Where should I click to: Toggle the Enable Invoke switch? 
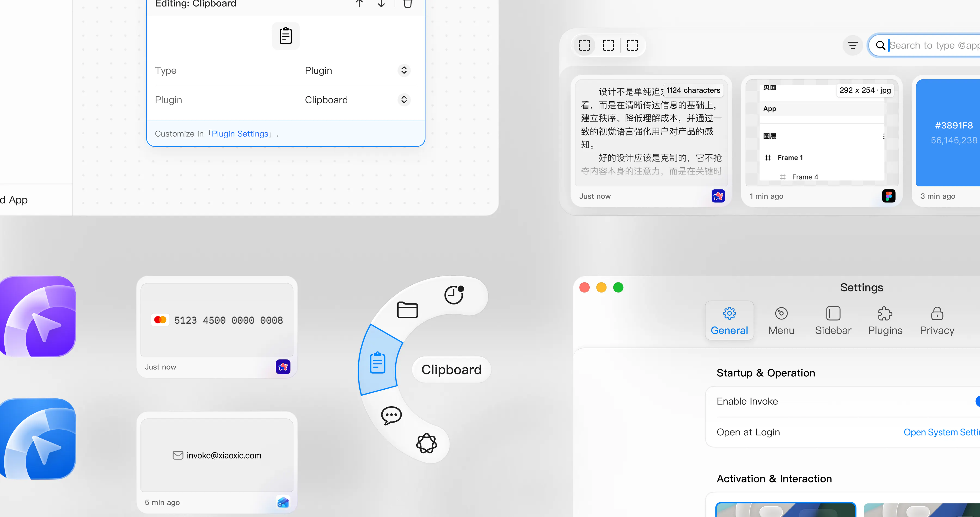977,401
